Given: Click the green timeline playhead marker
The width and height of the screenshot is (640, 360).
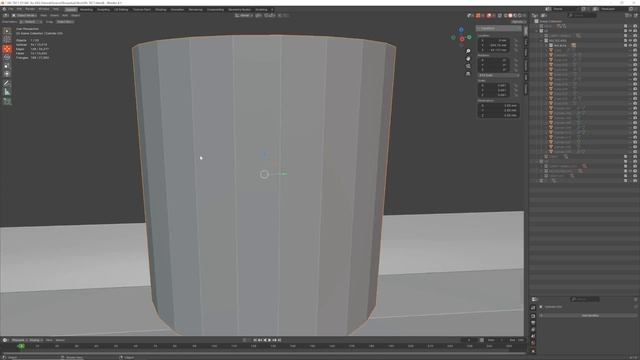Looking at the screenshot, I should pos(21,346).
